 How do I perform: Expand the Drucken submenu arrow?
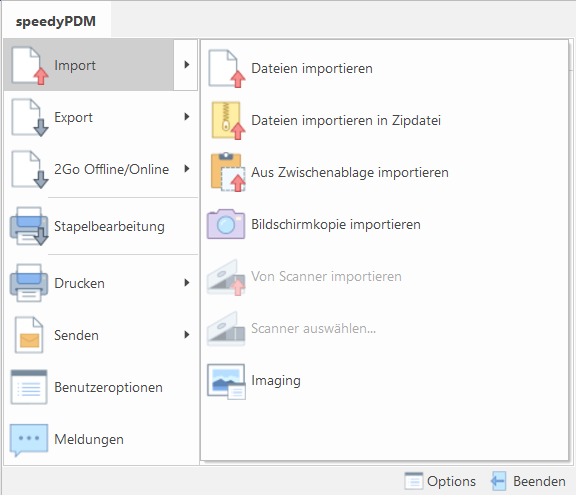(187, 283)
